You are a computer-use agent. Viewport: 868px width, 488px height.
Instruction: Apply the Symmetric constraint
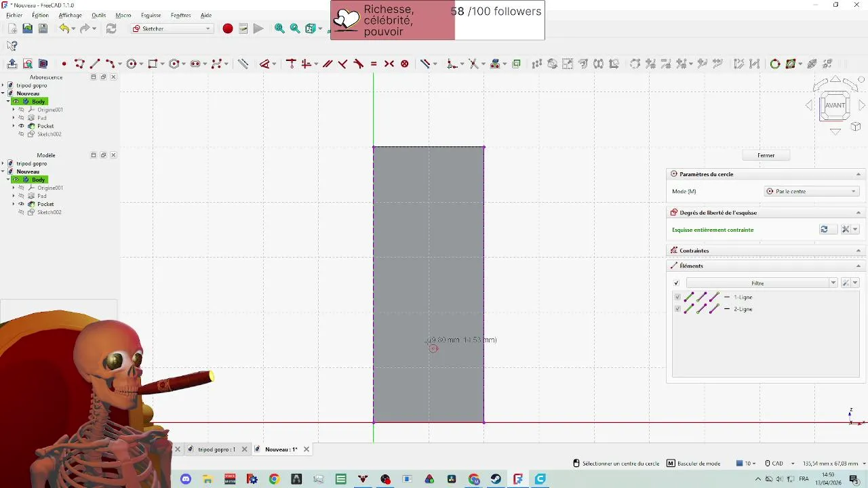click(x=389, y=64)
